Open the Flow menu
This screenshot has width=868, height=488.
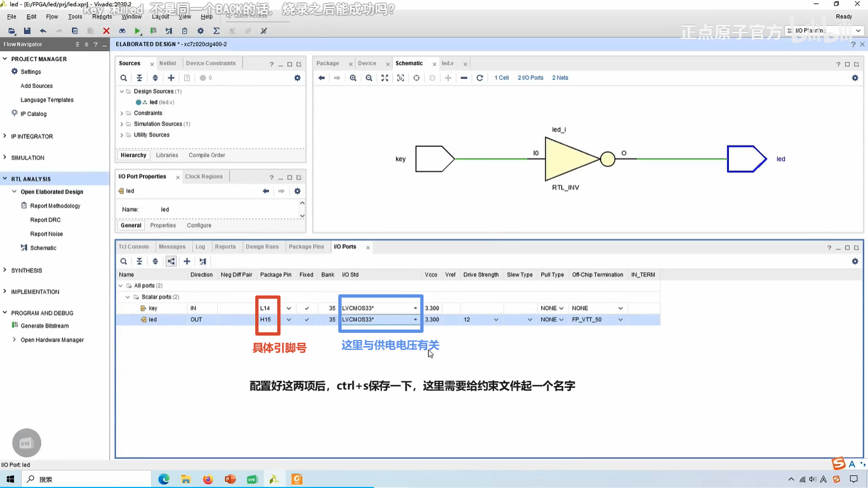tap(52, 17)
